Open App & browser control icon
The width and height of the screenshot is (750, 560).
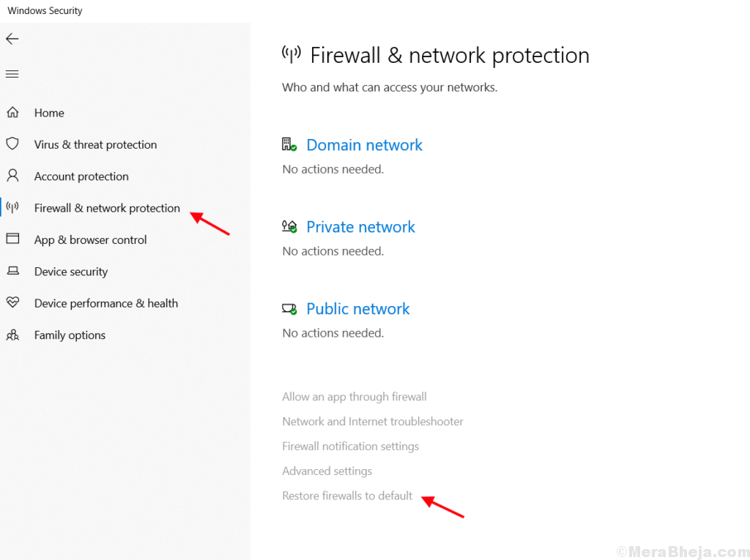(x=13, y=239)
